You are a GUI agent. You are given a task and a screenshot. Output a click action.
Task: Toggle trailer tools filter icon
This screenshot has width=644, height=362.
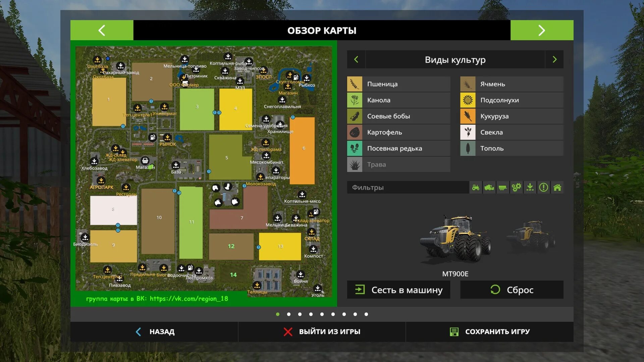pos(502,187)
